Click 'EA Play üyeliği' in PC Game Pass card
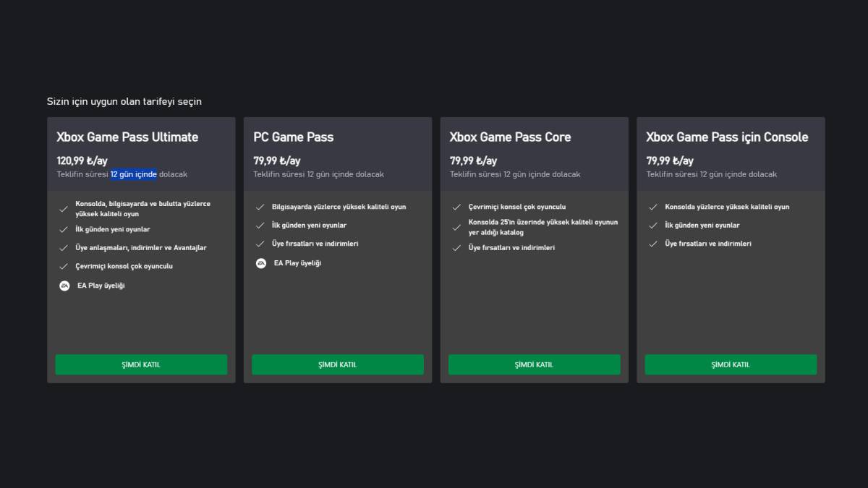Image resolution: width=868 pixels, height=488 pixels. pyautogui.click(x=297, y=263)
